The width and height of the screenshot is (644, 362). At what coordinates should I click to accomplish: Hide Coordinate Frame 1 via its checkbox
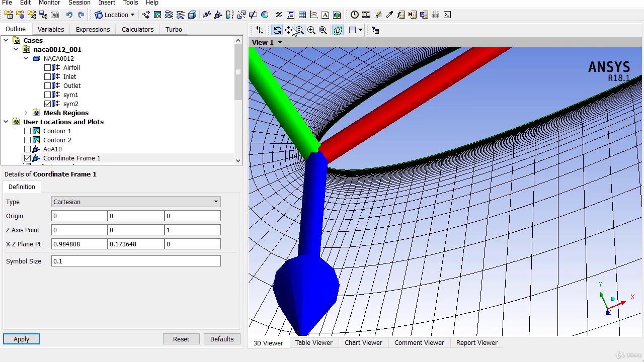pyautogui.click(x=27, y=158)
